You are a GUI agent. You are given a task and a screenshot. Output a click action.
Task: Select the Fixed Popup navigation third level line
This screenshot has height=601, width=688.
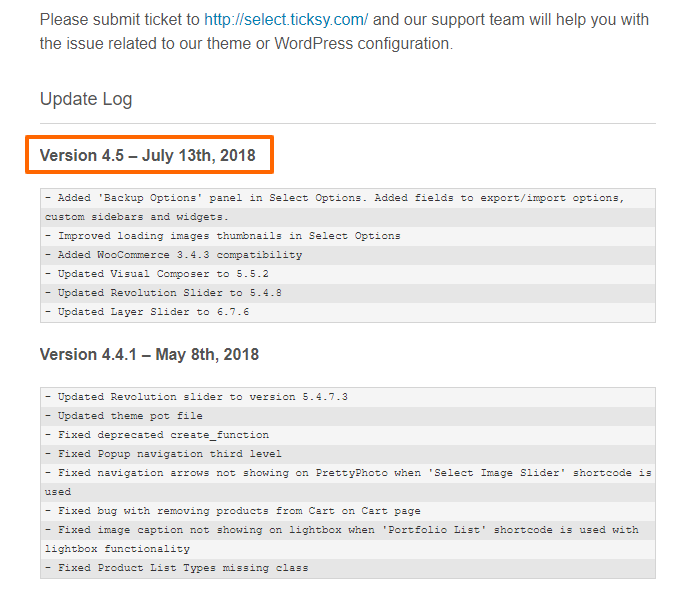tap(348, 454)
